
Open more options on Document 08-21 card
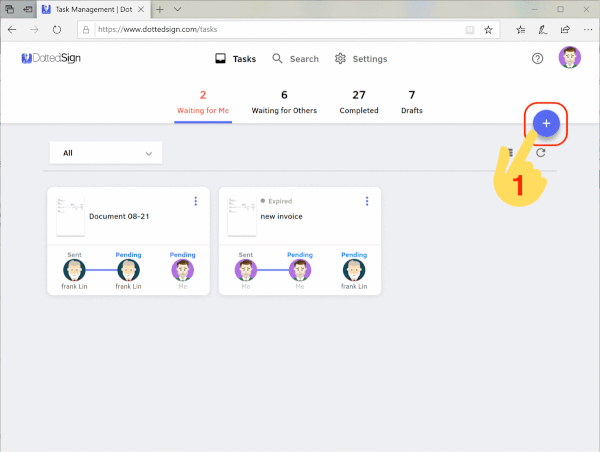[x=195, y=201]
